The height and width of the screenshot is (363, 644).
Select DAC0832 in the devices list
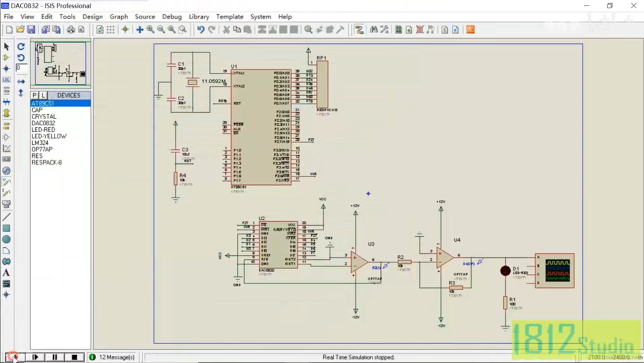tap(43, 123)
